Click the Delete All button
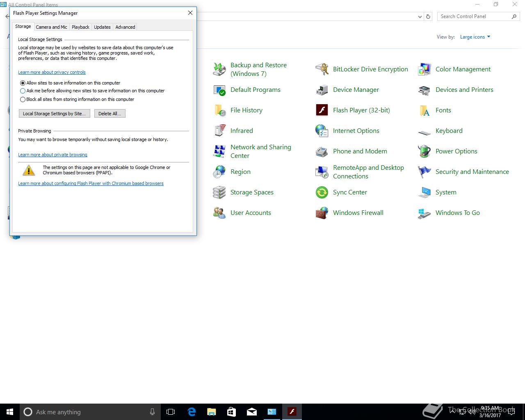The image size is (525, 420). 110,114
